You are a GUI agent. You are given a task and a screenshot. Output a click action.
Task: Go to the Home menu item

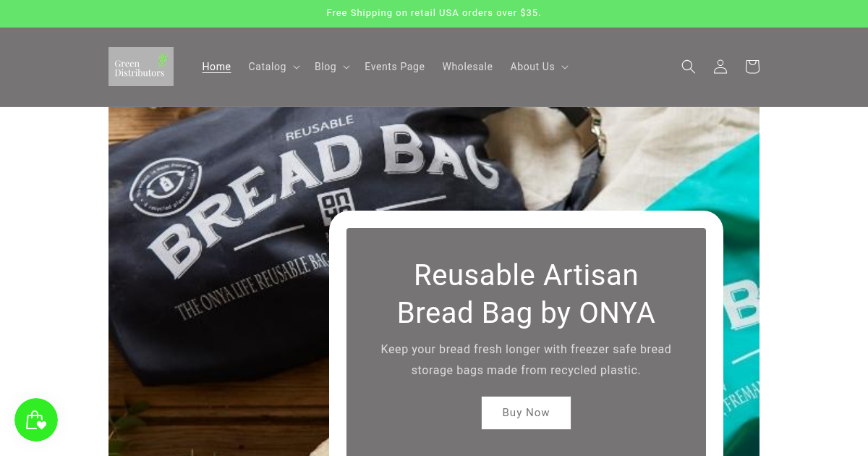click(x=216, y=67)
